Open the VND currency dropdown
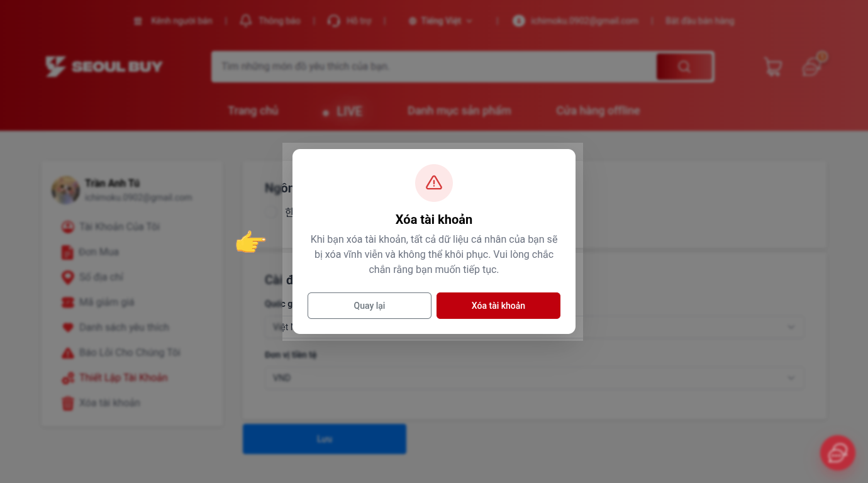The width and height of the screenshot is (868, 483). (534, 378)
